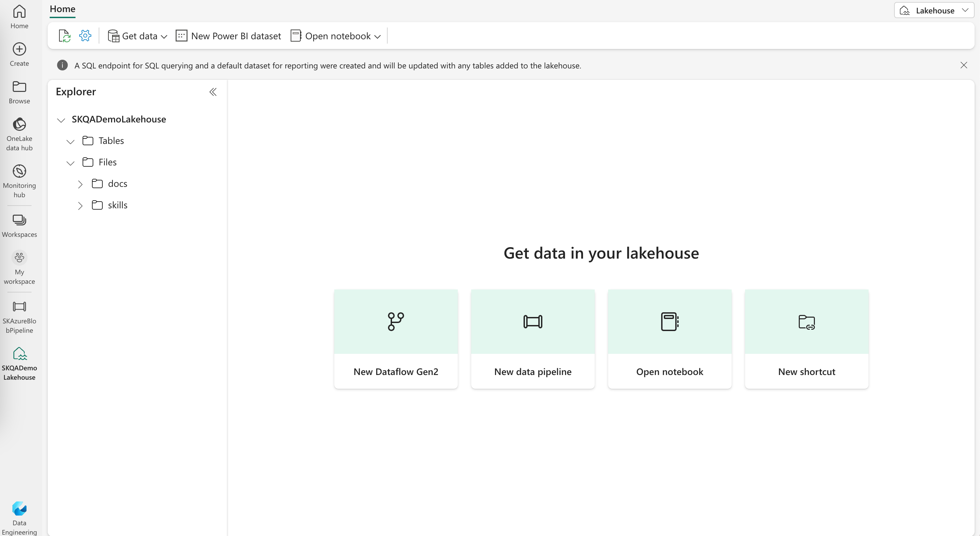The height and width of the screenshot is (536, 980).
Task: Dismiss the SQL endpoint info banner
Action: [963, 65]
